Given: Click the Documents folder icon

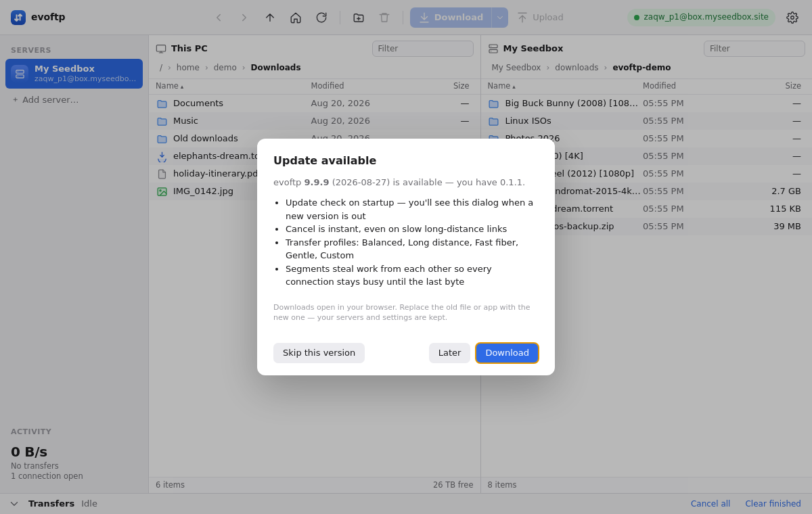Looking at the screenshot, I should [x=162, y=103].
